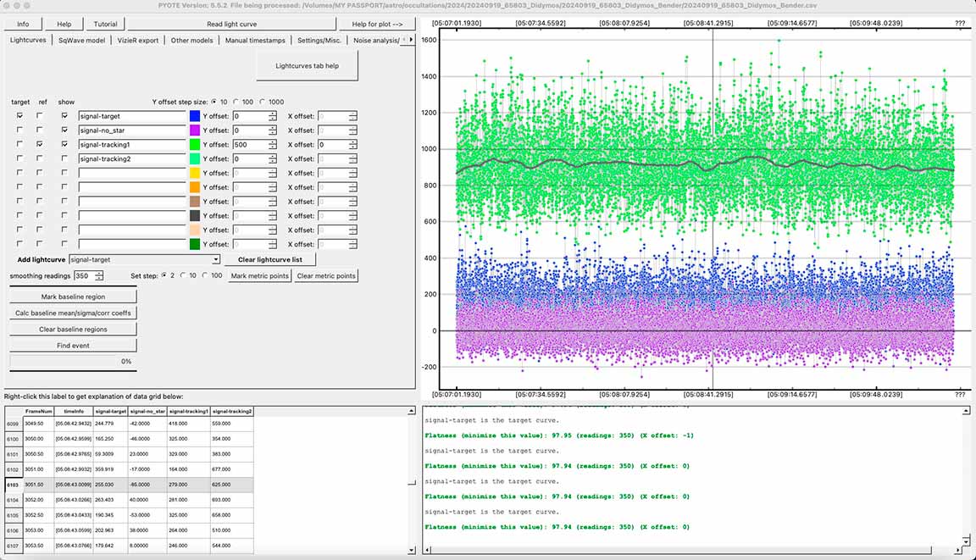
Task: Click the signal-tracking1 name field
Action: [132, 144]
